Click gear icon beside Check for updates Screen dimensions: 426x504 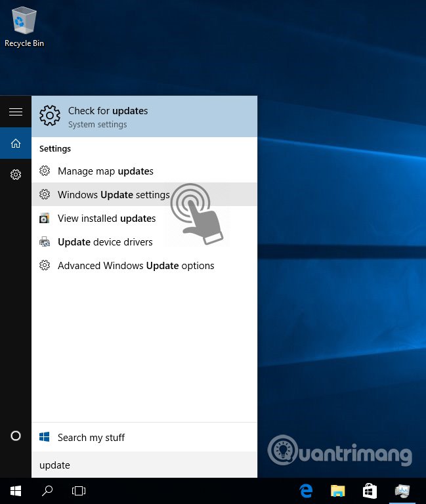(50, 115)
